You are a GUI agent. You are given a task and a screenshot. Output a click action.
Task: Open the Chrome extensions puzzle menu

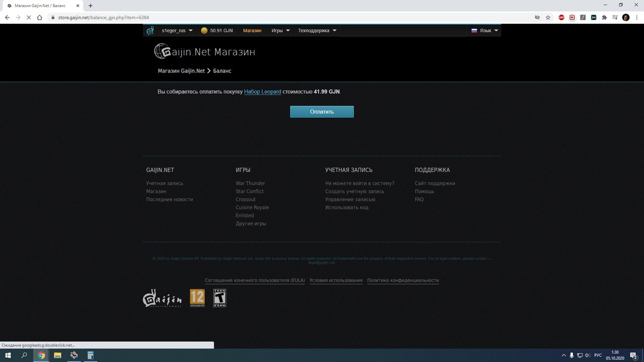click(604, 17)
